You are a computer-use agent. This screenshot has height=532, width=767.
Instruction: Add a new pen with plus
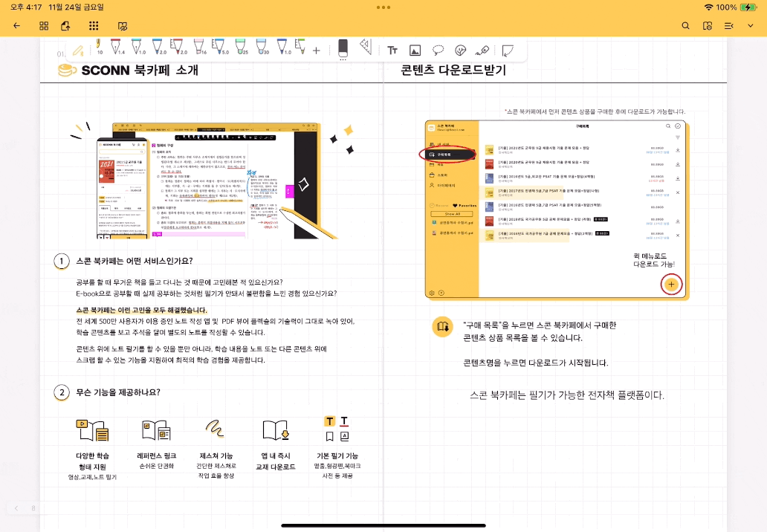coord(317,51)
